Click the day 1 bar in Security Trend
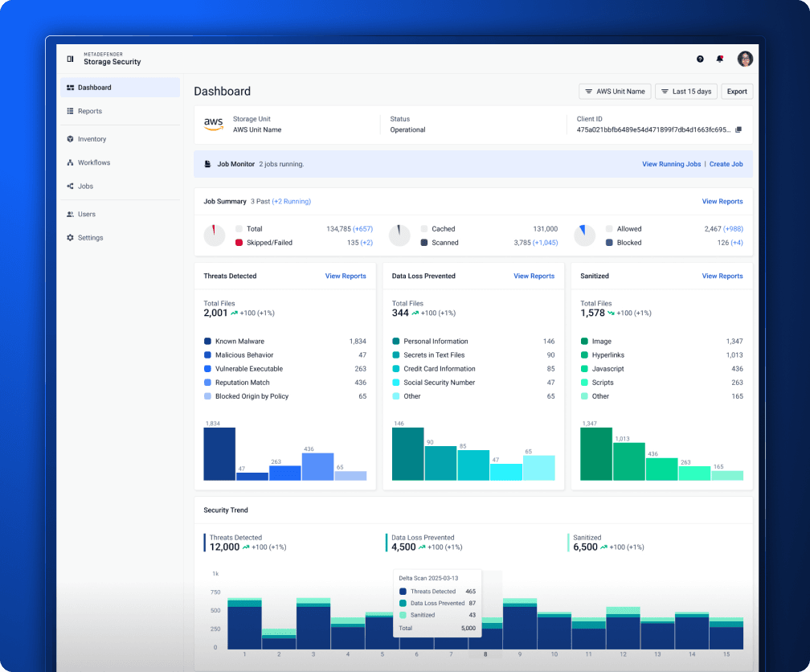810x672 pixels. click(244, 624)
